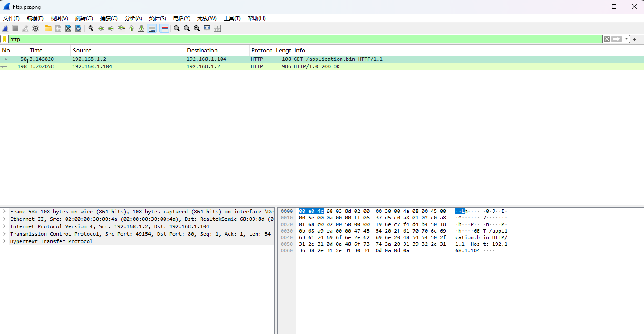
Task: Expand Transmission Control Protocol node
Action: tap(4, 234)
